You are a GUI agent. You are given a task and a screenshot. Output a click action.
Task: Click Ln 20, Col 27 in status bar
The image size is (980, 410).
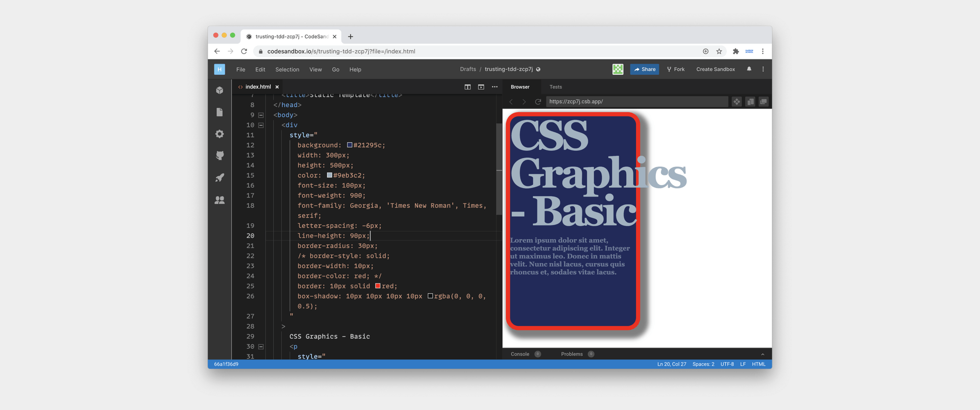pos(672,364)
